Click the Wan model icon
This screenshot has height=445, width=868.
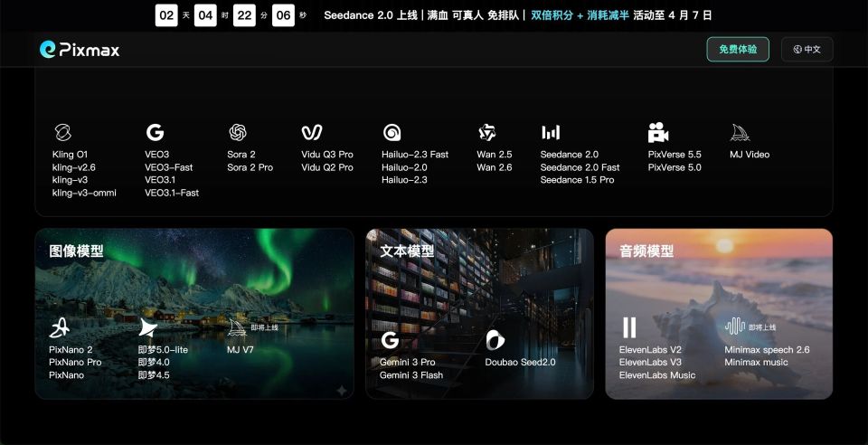point(487,132)
